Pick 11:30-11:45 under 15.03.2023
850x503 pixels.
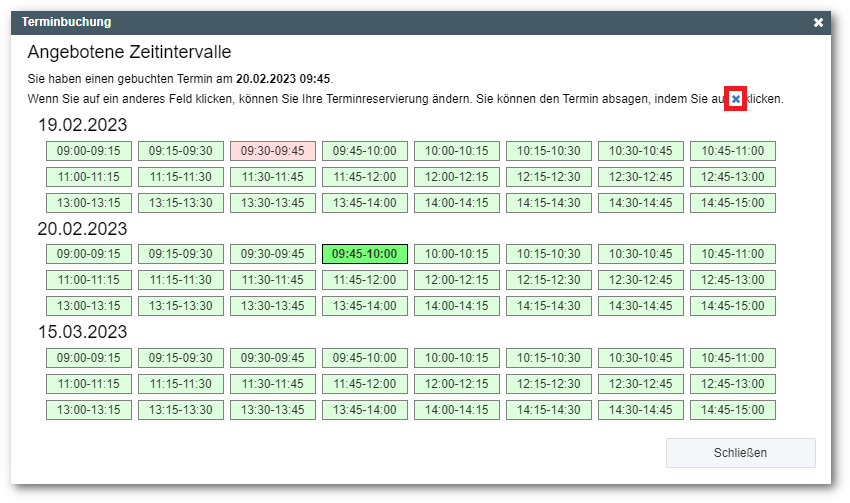point(273,384)
